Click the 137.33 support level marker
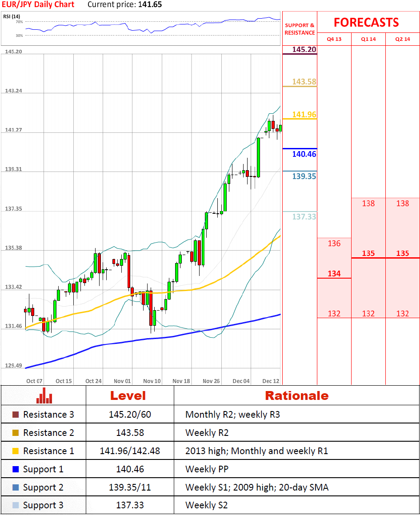The image size is (420, 515). [x=304, y=216]
